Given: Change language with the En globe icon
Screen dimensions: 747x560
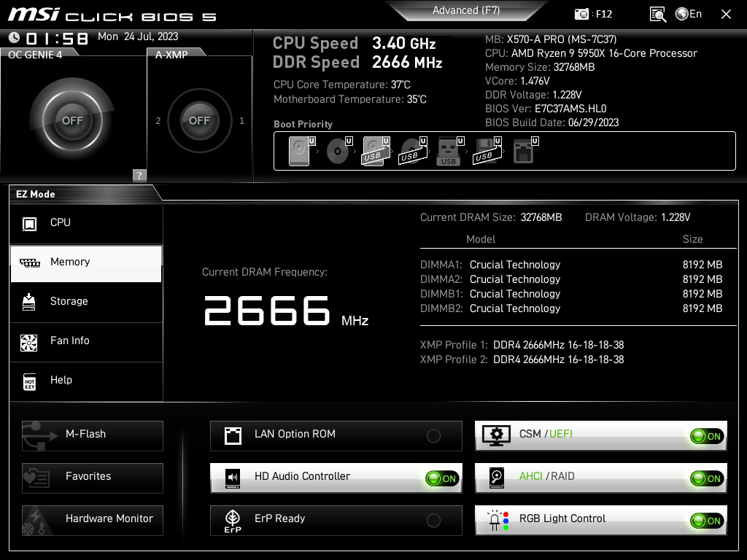Looking at the screenshot, I should tap(689, 15).
